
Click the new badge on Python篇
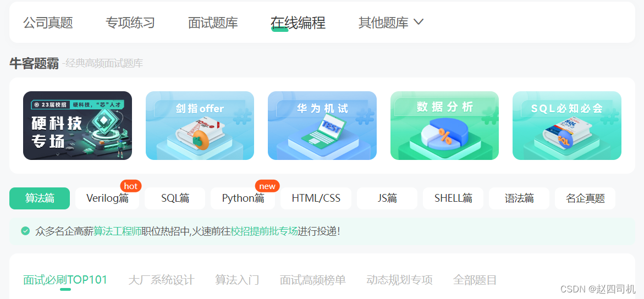(x=267, y=186)
